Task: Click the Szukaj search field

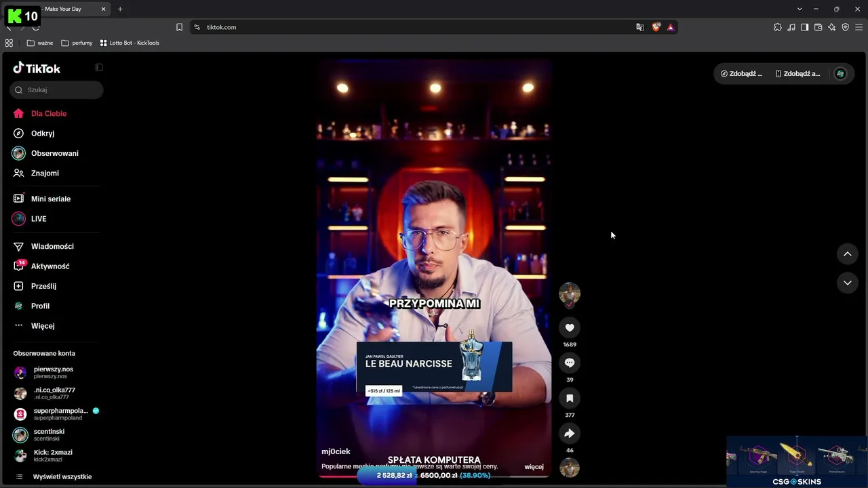Action: coord(56,89)
